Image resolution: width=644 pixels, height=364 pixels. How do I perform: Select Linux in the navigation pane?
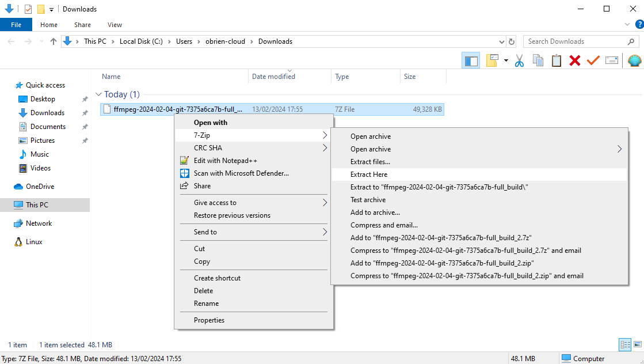pyautogui.click(x=34, y=242)
